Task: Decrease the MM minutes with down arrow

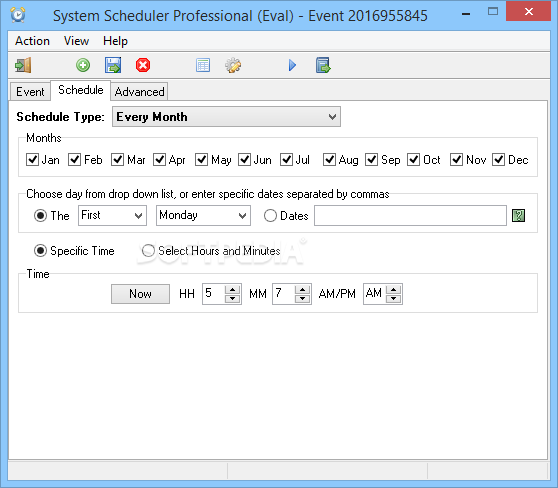Action: click(302, 298)
